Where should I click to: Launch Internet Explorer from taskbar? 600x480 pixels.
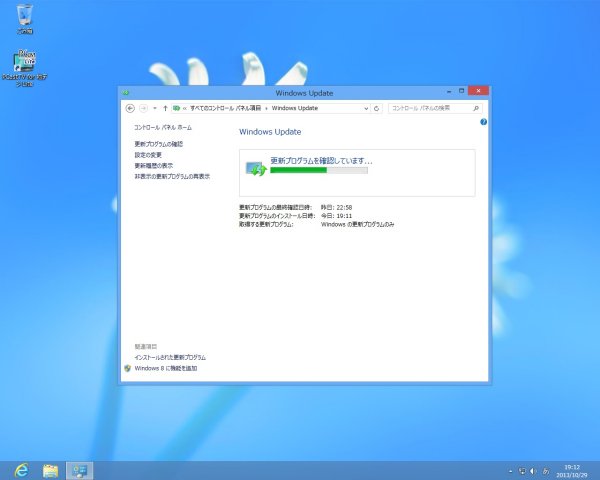click(x=21, y=470)
